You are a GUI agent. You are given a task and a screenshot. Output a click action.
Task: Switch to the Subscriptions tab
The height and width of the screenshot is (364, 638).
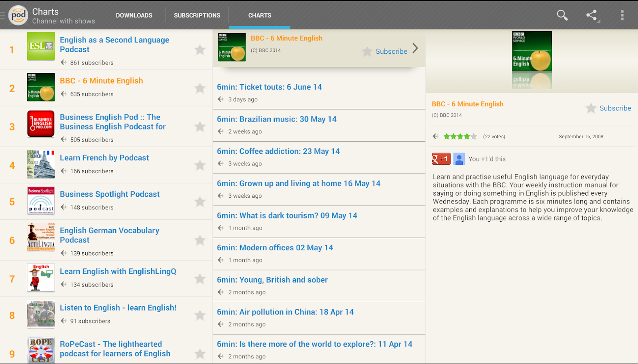(x=197, y=15)
